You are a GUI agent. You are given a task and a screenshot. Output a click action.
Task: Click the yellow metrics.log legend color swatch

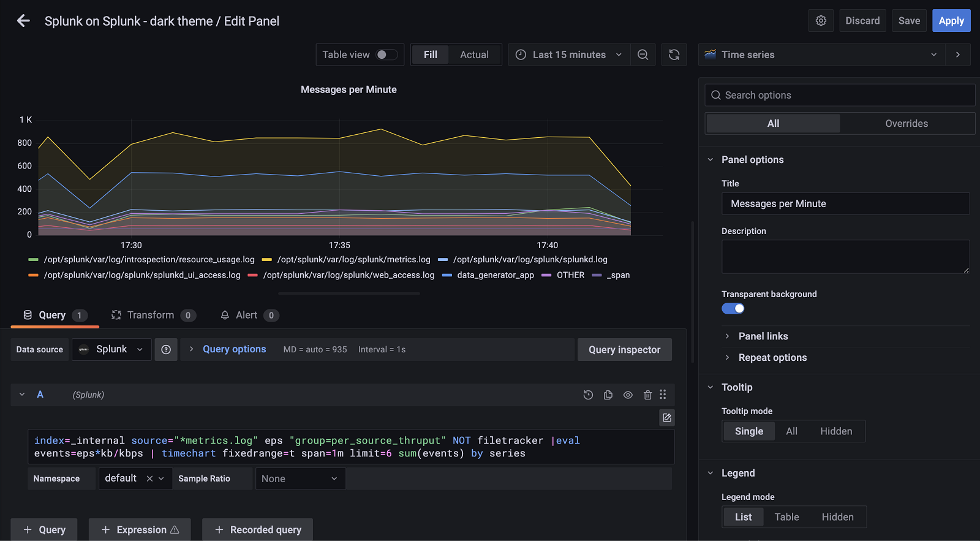[267, 260]
